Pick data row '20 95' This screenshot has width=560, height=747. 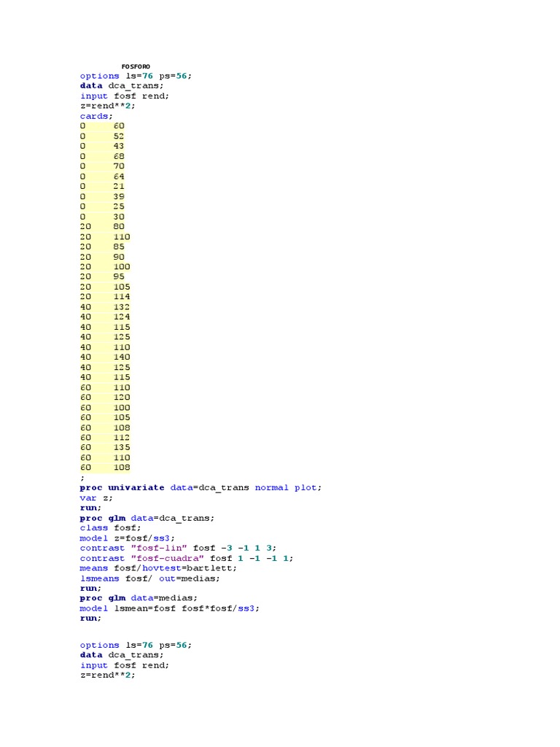[x=102, y=276]
